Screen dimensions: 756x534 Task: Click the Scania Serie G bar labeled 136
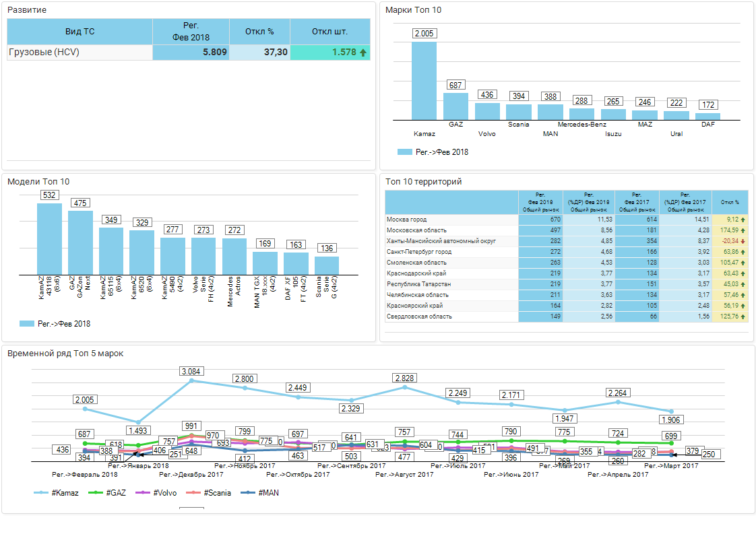click(x=327, y=265)
